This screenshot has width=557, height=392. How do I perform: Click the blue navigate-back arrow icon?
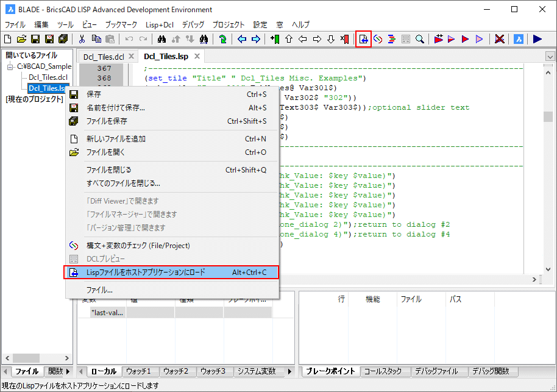pos(242,39)
